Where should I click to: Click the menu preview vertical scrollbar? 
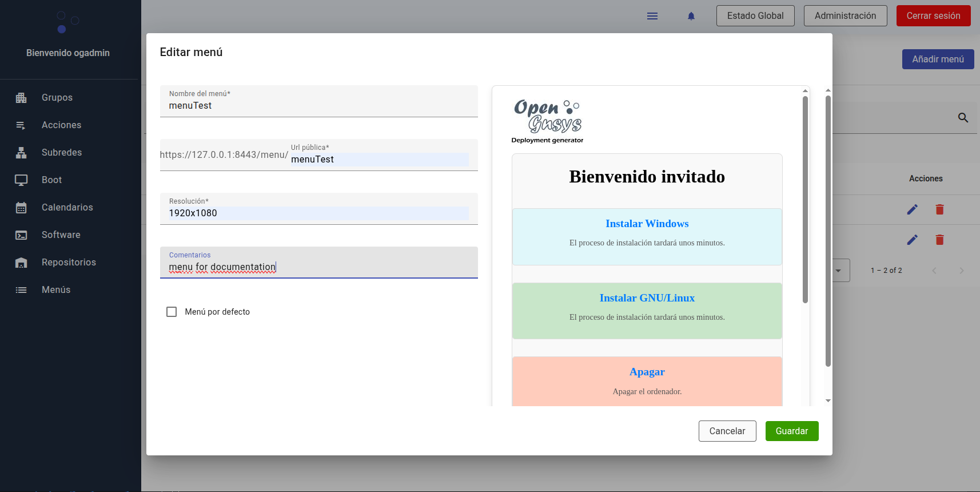[805, 200]
